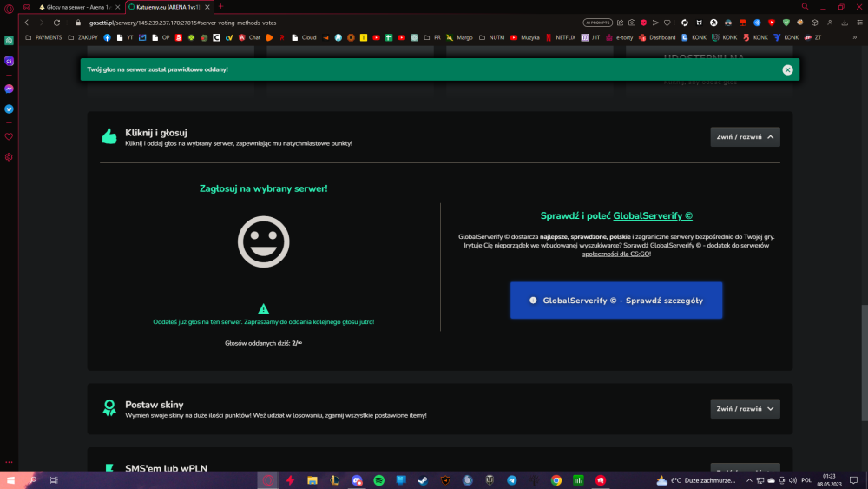Open the extensions cube icon
The image size is (868, 489).
pos(815,23)
